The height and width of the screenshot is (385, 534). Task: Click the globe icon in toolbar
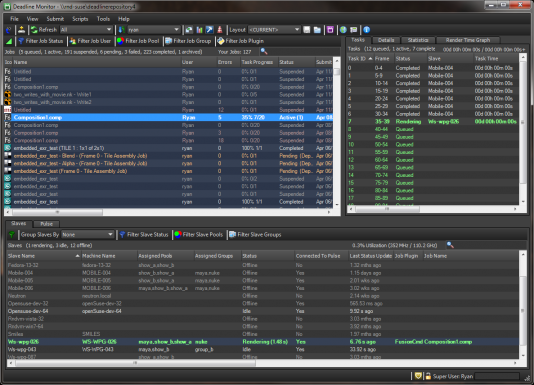(343, 30)
